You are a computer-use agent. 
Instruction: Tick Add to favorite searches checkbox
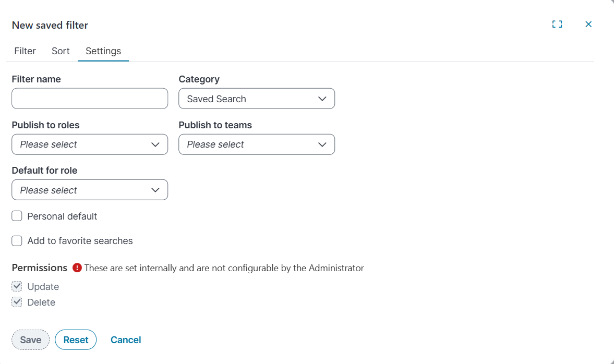[x=17, y=241]
